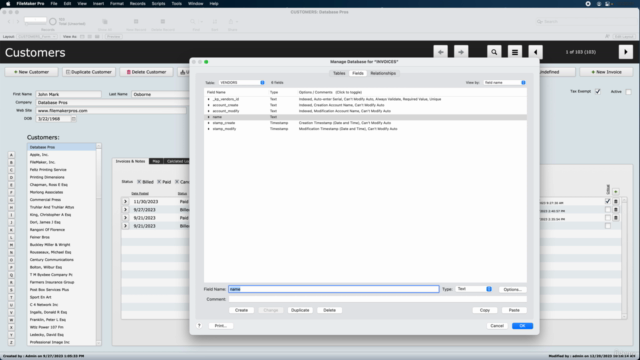Viewport: 640px width, 360px height.
Task: Toggle the Active checkbox
Action: 628,92
